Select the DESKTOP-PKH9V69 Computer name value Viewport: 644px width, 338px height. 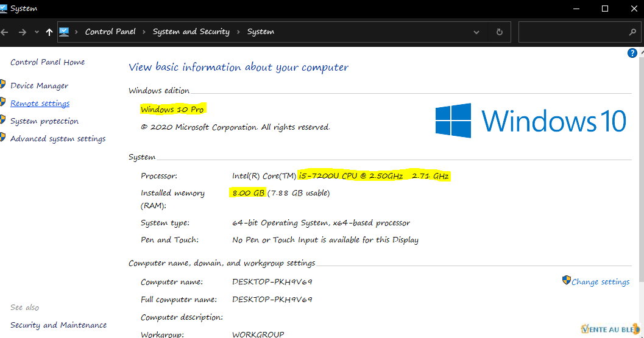(x=272, y=282)
